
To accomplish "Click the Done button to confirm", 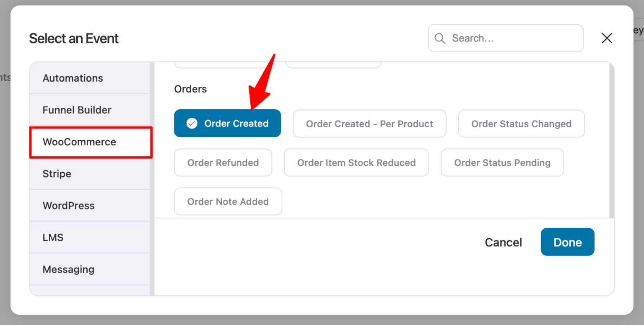I will (x=567, y=242).
